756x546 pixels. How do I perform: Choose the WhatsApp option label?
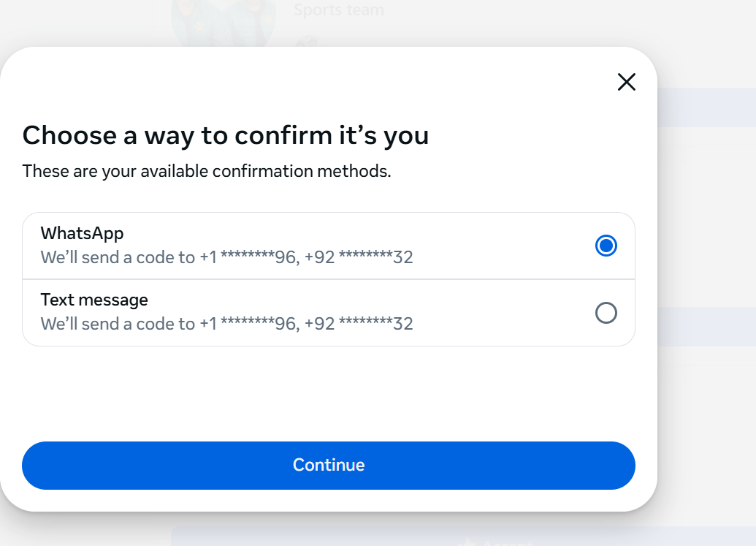coord(82,233)
